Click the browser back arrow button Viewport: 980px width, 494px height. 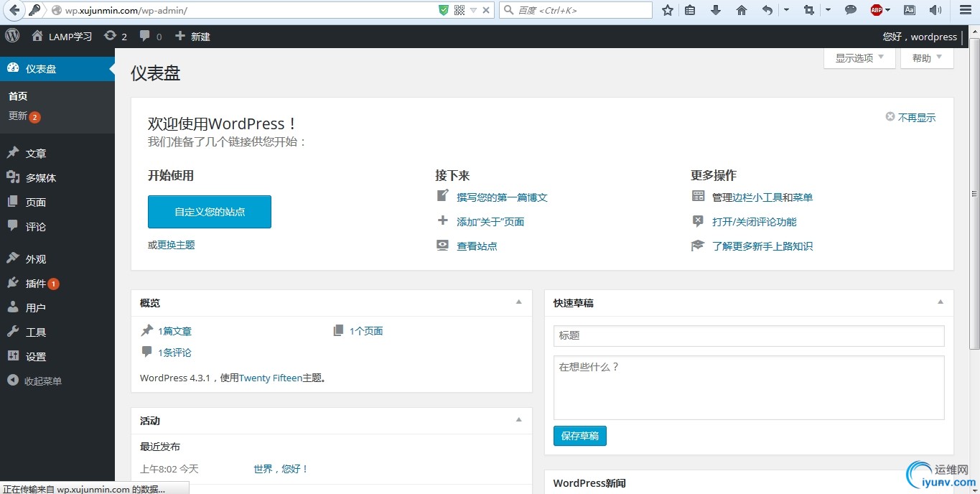(x=14, y=10)
